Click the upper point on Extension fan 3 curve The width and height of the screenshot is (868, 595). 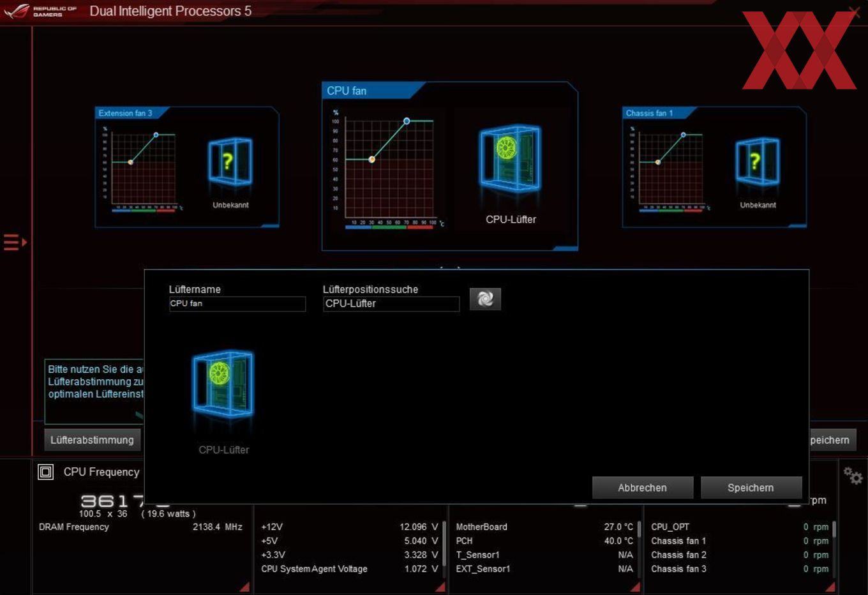(x=156, y=135)
